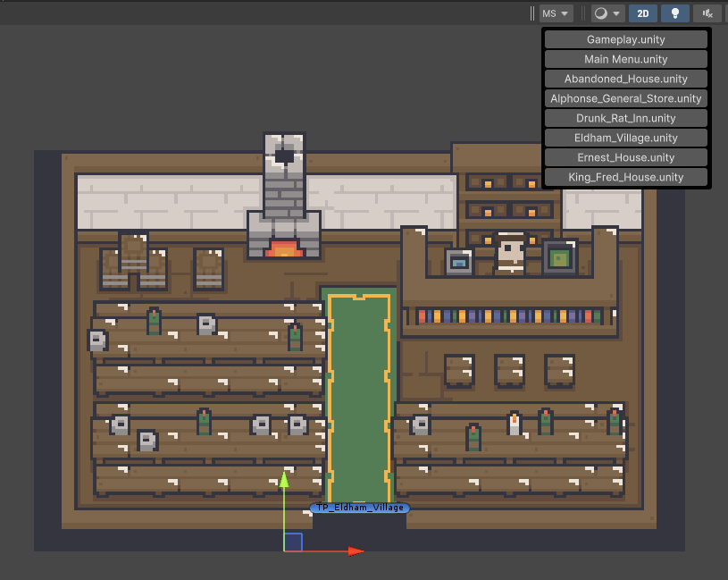
Task: Click the scene visibility camera icon
Action: (602, 13)
